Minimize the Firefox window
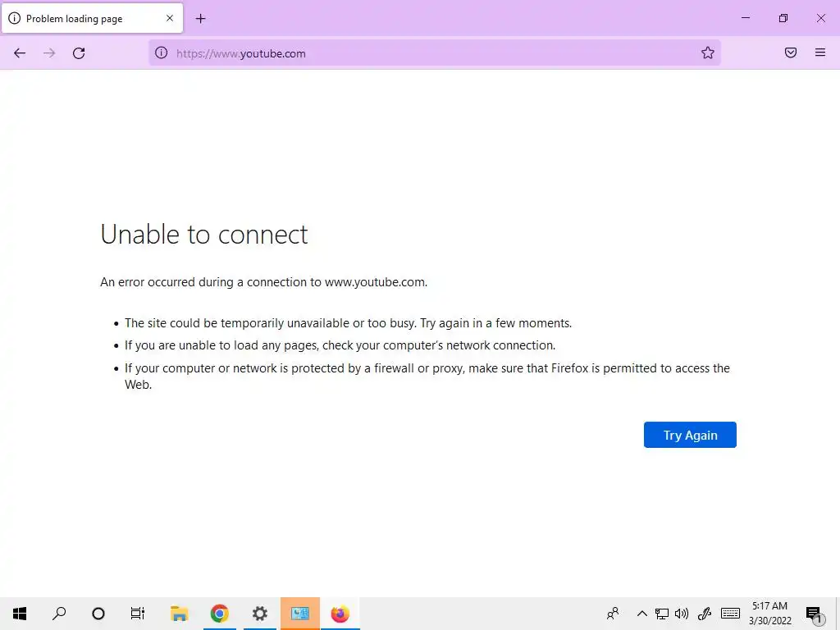The height and width of the screenshot is (630, 840). tap(745, 18)
